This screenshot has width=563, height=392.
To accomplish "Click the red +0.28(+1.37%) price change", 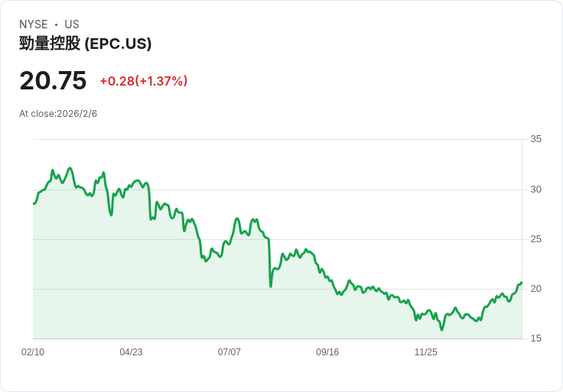I will [144, 81].
